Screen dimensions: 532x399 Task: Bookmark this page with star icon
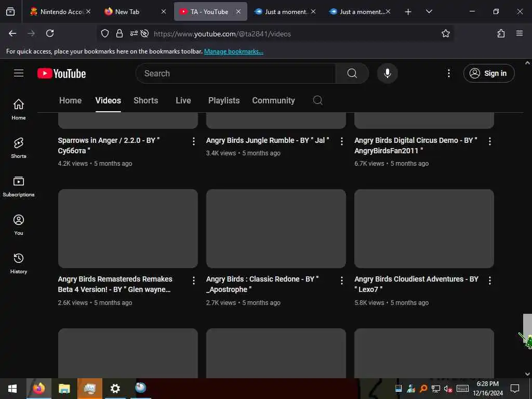tap(445, 33)
